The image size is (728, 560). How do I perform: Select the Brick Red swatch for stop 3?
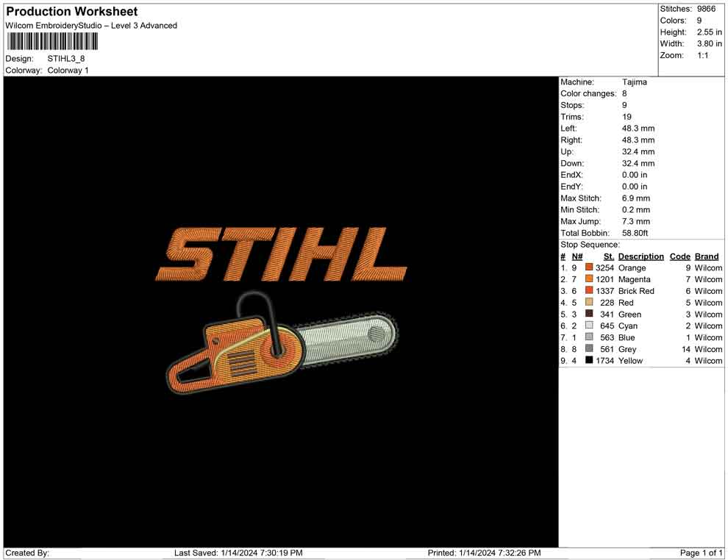[589, 291]
